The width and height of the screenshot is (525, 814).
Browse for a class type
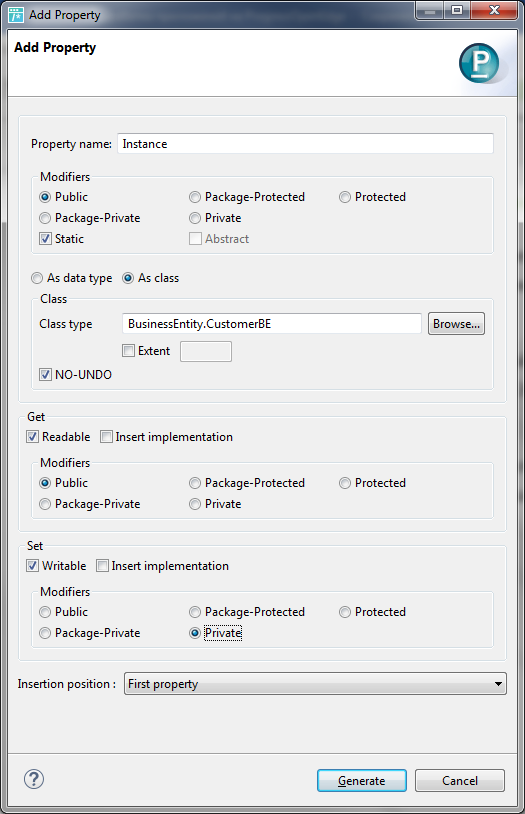pos(456,324)
